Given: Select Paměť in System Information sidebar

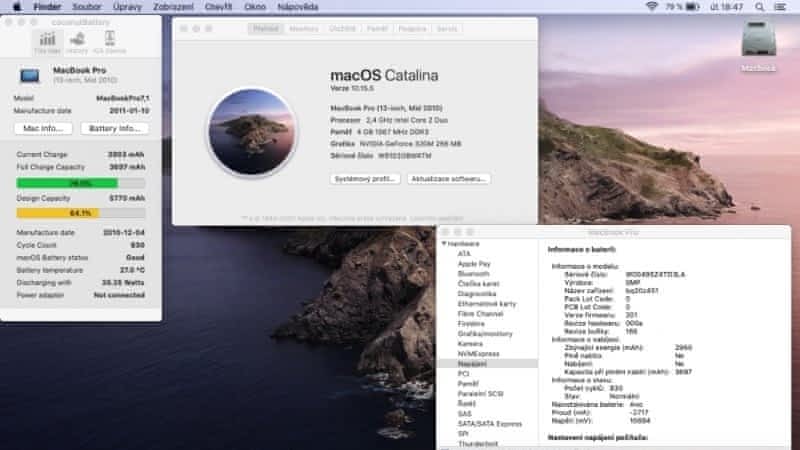Looking at the screenshot, I should (468, 384).
